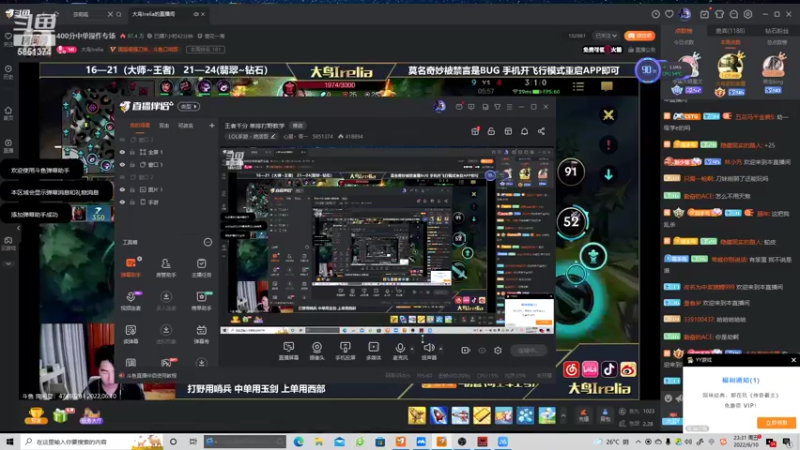Click the Windows Start button

pos(9,442)
